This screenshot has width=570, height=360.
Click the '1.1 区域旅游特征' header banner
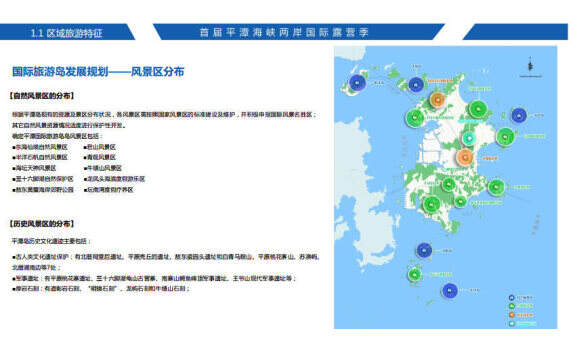coord(68,32)
